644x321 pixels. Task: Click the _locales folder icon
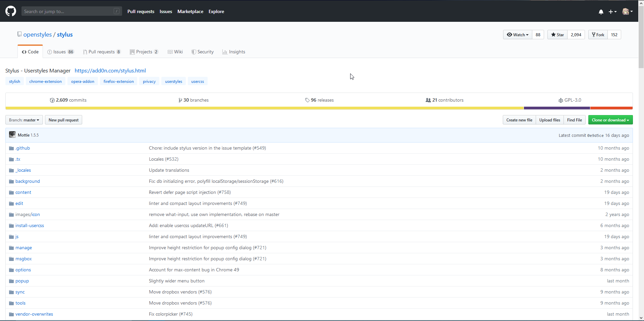coord(11,170)
